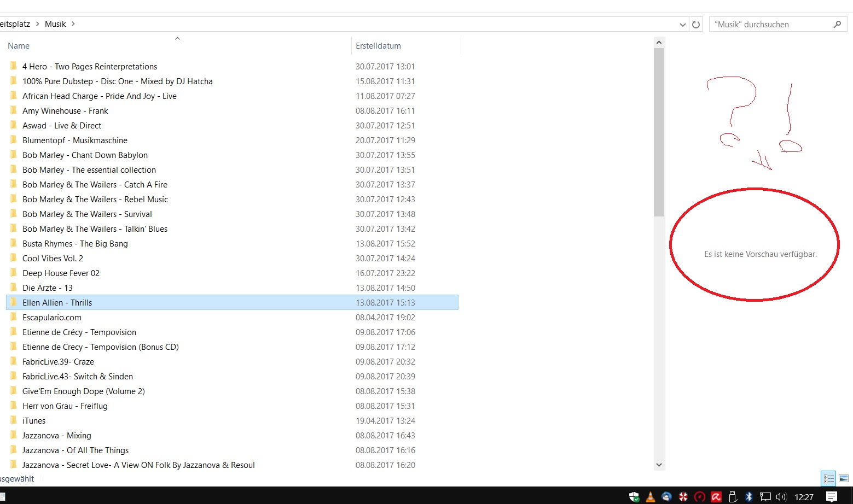This screenshot has width=853, height=504.
Task: Click the safely remove USB hardware icon
Action: pyautogui.click(x=733, y=497)
